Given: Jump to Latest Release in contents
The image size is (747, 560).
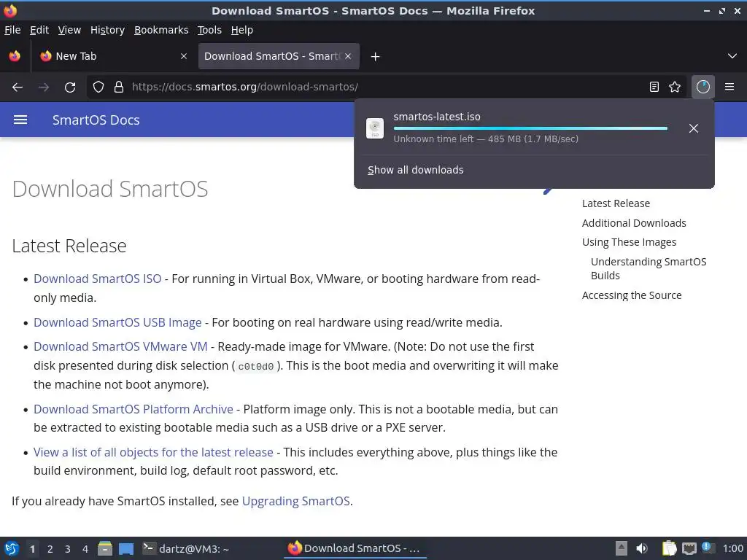Looking at the screenshot, I should 616,203.
